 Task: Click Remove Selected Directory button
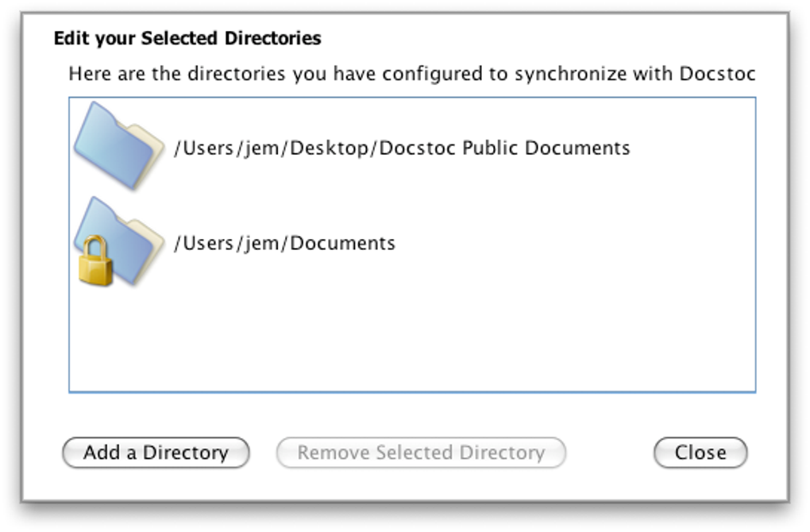[x=421, y=453]
